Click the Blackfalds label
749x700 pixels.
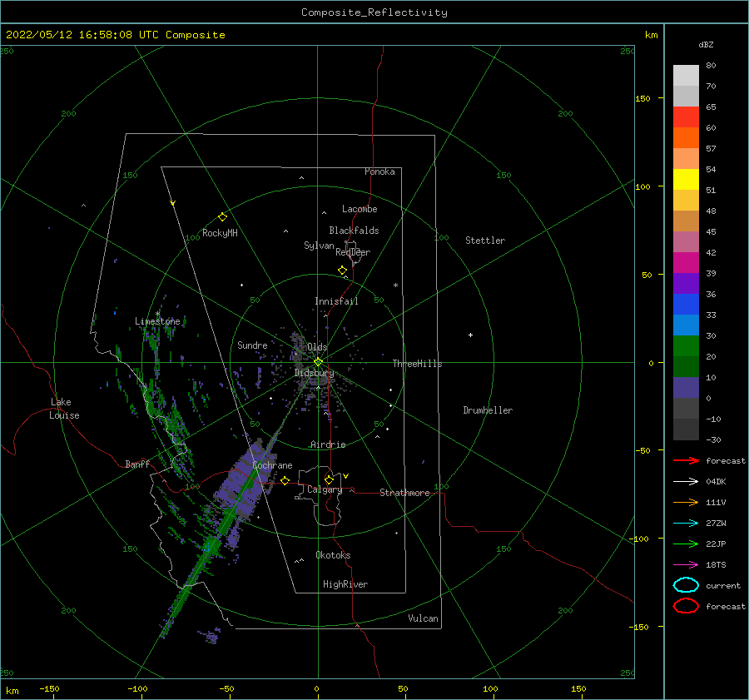(x=354, y=231)
